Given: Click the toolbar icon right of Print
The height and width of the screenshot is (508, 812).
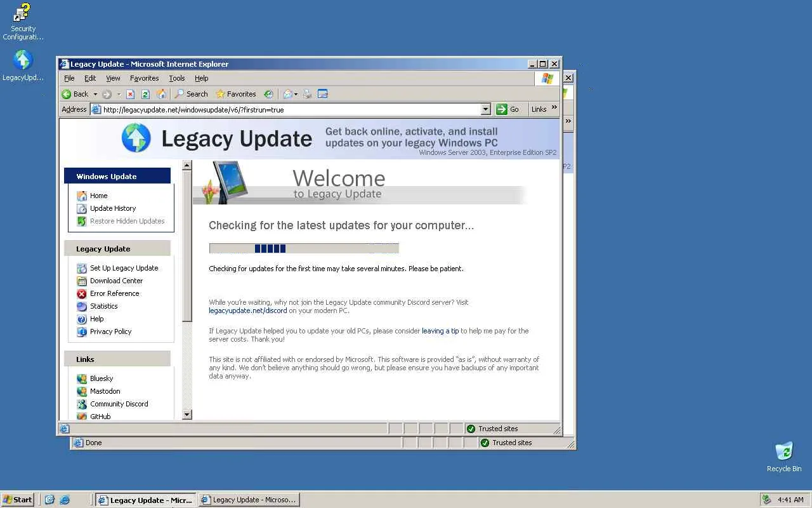Looking at the screenshot, I should click(323, 94).
